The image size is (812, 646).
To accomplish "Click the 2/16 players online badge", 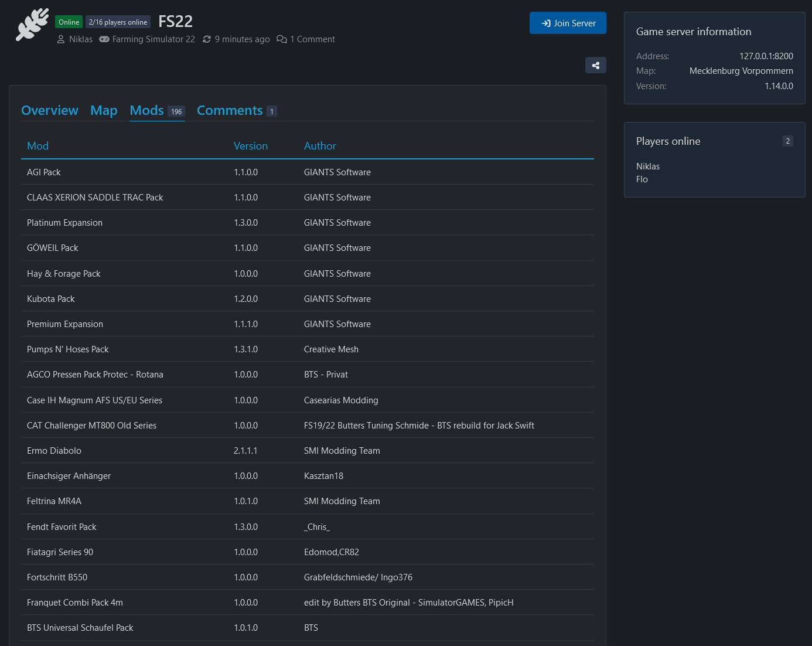I will [118, 22].
